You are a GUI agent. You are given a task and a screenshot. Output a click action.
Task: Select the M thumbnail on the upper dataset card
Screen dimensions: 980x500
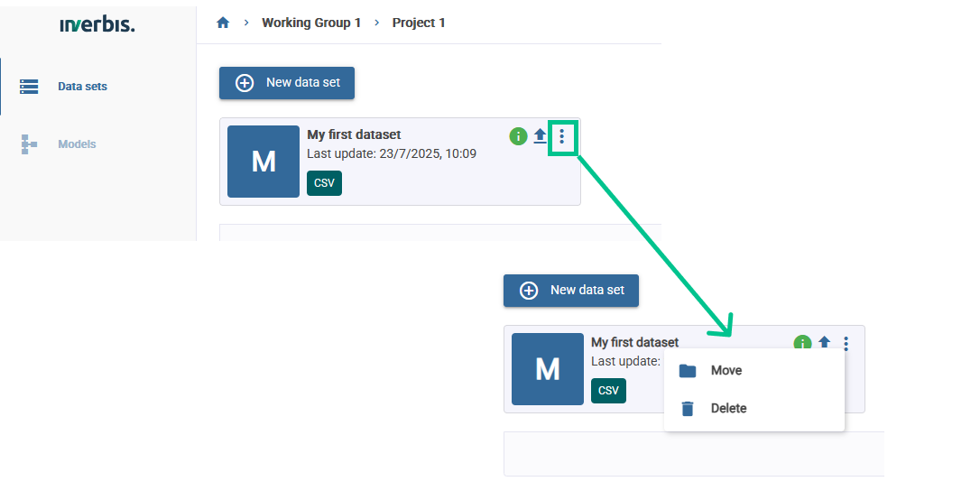coord(263,162)
